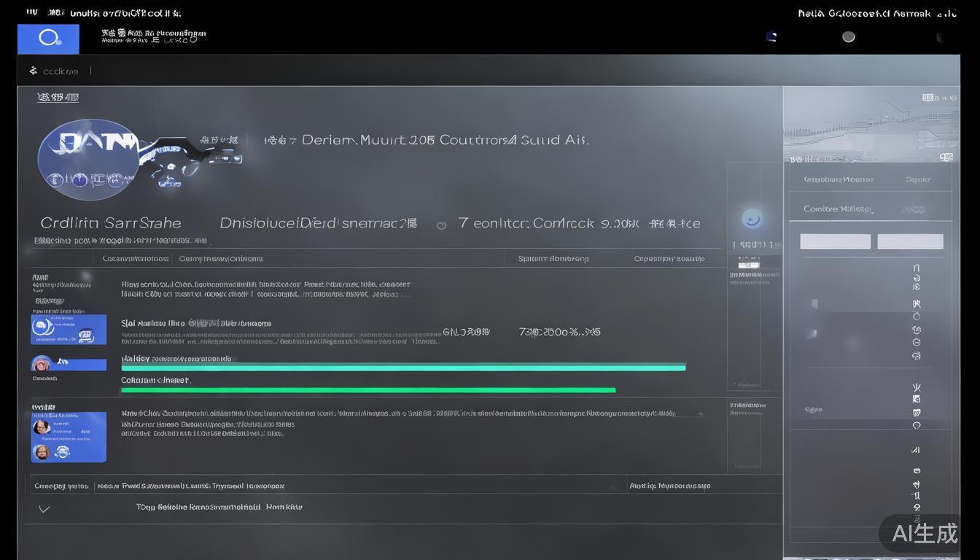Image resolution: width=980 pixels, height=560 pixels.
Task: Open the dropdown in the sidebar header
Action: (917, 179)
